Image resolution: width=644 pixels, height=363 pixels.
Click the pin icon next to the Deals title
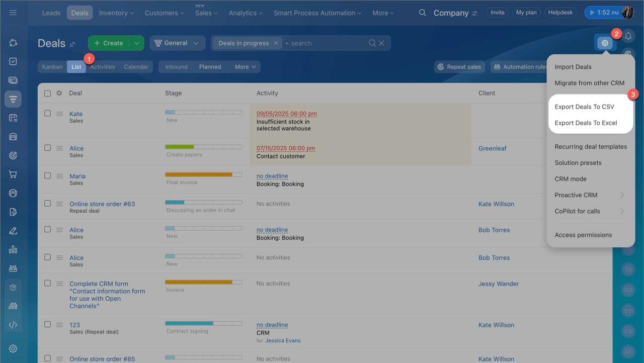coord(72,44)
